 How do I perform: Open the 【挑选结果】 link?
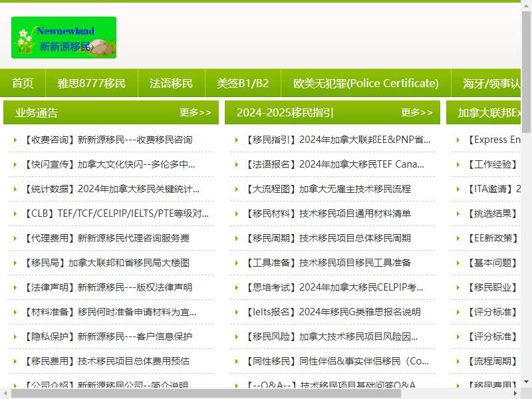[493, 213]
